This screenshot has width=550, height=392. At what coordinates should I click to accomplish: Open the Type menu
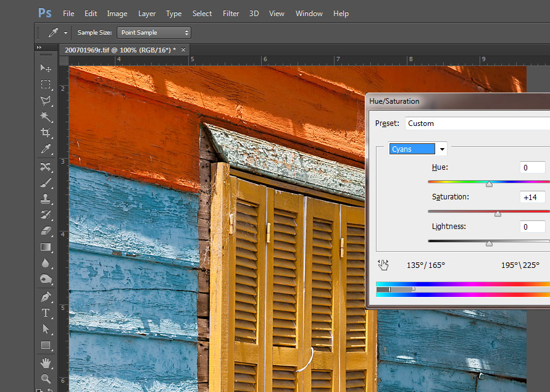tap(173, 14)
